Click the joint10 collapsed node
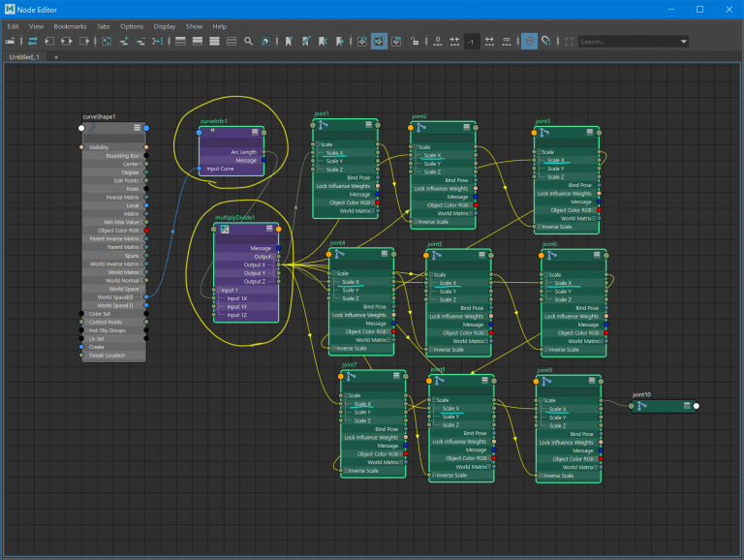This screenshot has height=560, width=744. (664, 406)
